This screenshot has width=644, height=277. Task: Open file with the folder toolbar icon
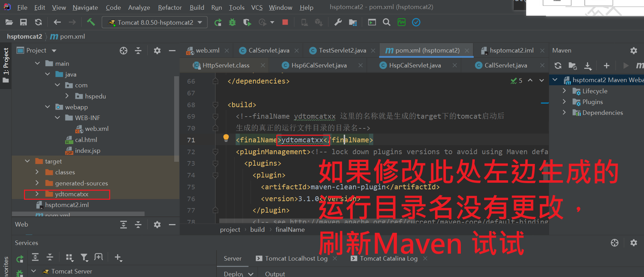tap(9, 22)
